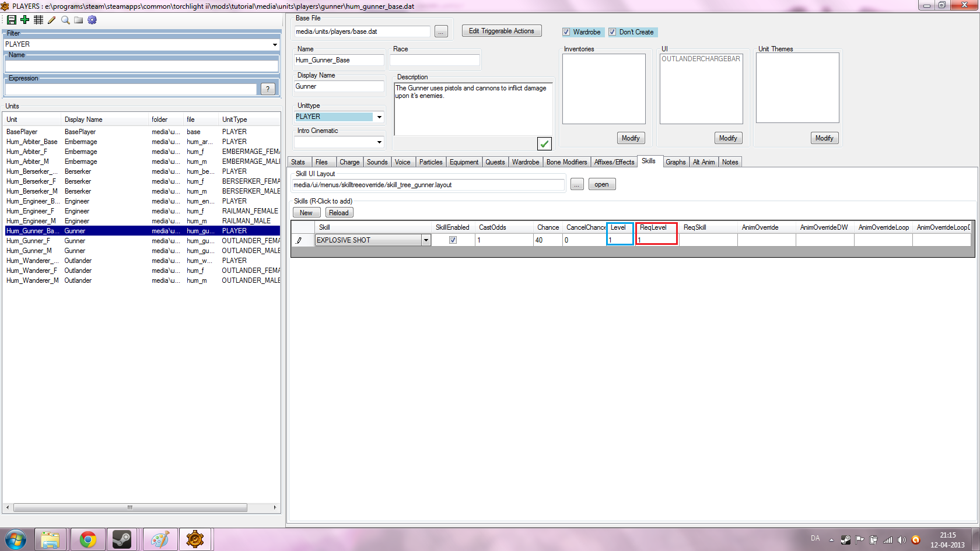Click the Chance cell showing 40
Viewport: 980px width, 551px height.
coord(548,240)
